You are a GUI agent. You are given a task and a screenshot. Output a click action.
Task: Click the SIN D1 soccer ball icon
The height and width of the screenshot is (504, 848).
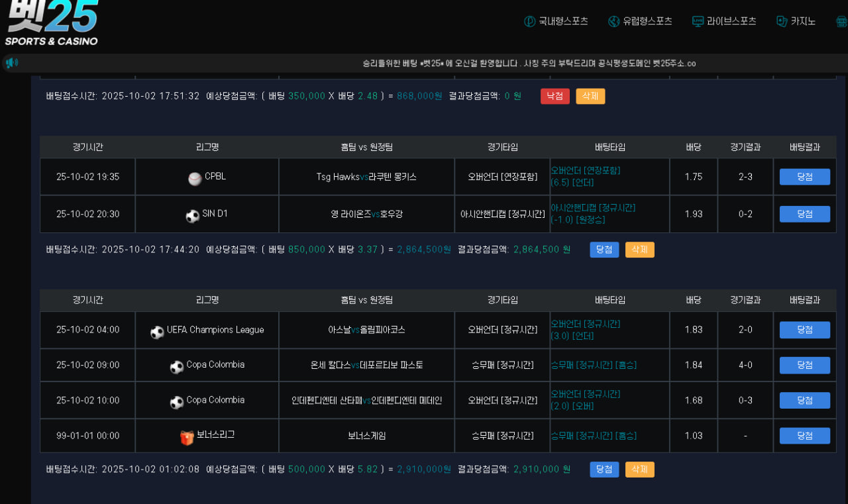193,215
